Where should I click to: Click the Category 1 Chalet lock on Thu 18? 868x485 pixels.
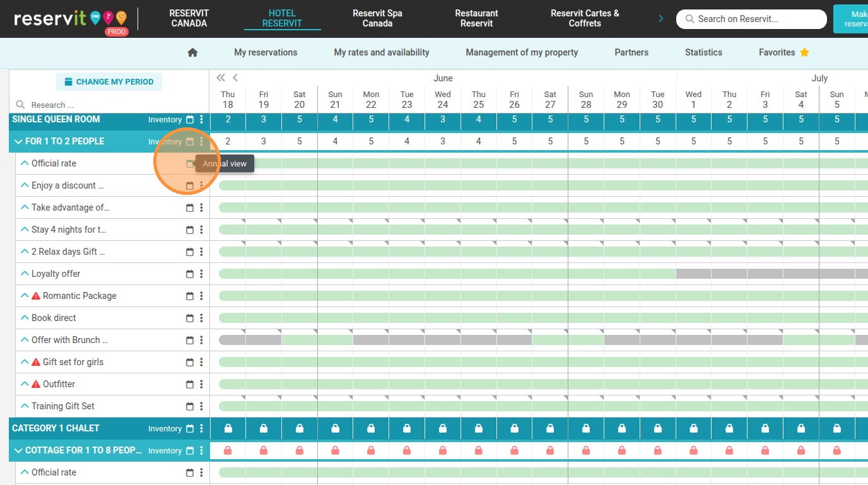click(228, 429)
